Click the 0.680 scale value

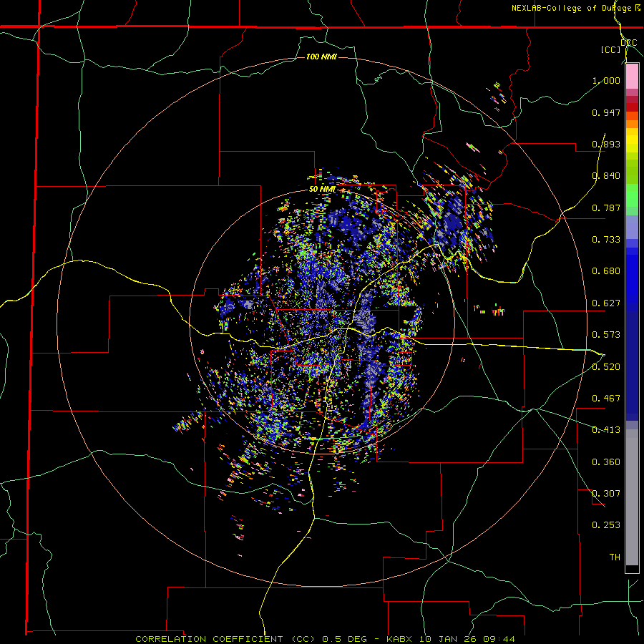[x=606, y=271]
